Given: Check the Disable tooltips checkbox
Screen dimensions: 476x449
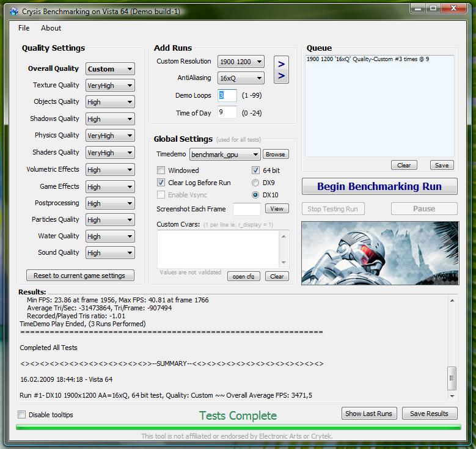Looking at the screenshot, I should 21,414.
